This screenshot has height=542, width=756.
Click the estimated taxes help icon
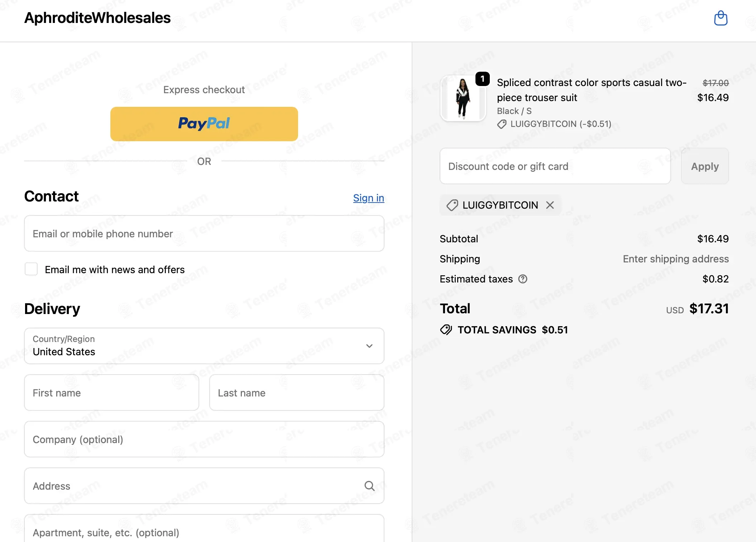click(x=523, y=279)
